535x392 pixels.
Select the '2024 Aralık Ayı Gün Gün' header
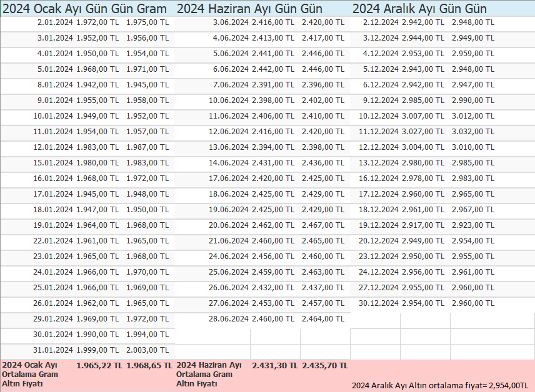click(x=419, y=9)
